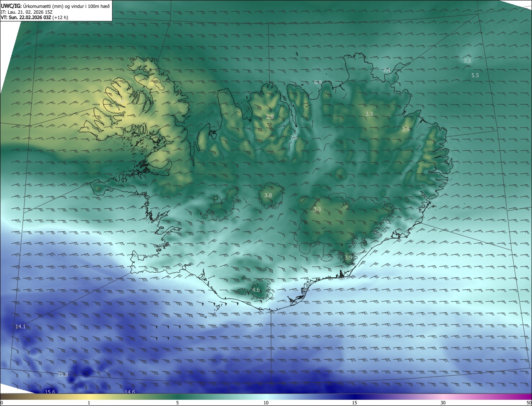
Task: Select the 5.5 precipitation value label
Action: point(475,76)
